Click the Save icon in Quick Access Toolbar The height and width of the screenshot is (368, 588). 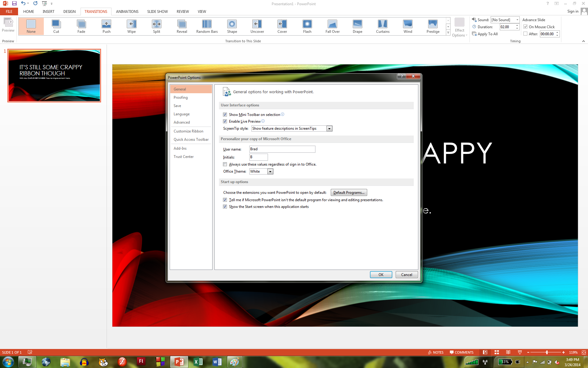coord(14,3)
